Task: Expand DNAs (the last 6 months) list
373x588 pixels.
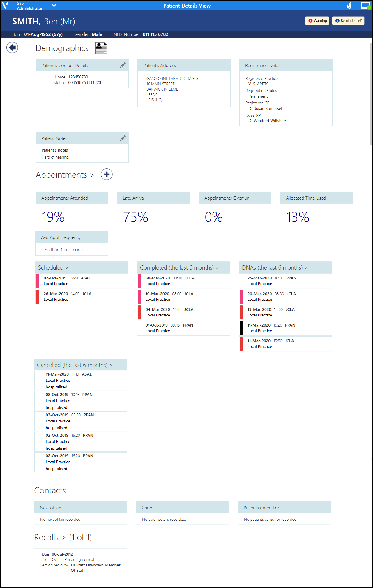Action: tap(275, 267)
